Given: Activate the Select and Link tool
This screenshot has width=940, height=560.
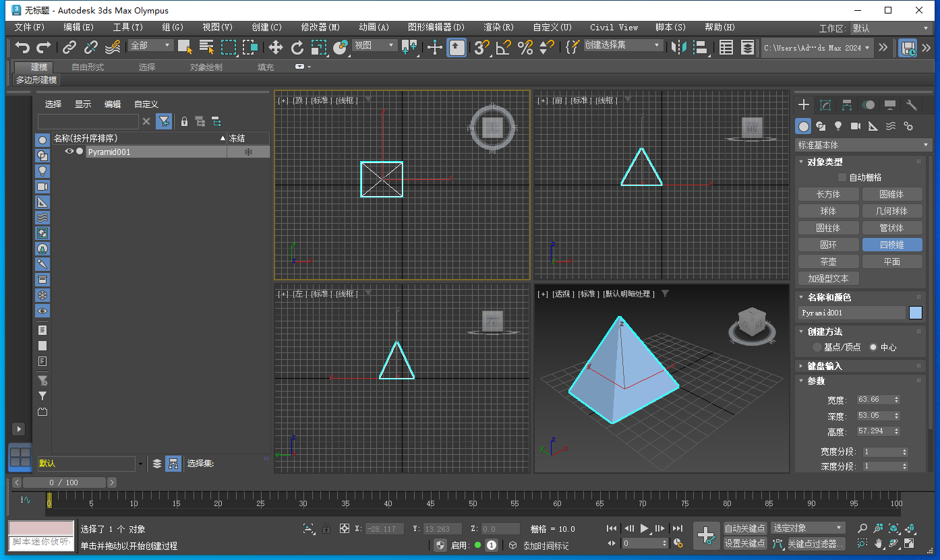Looking at the screenshot, I should (69, 47).
